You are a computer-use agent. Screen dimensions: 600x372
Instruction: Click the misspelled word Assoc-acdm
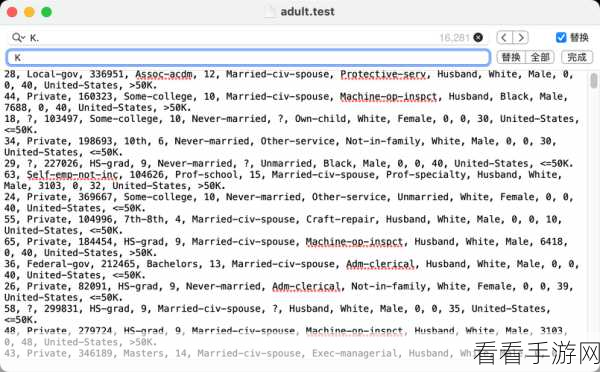click(163, 74)
